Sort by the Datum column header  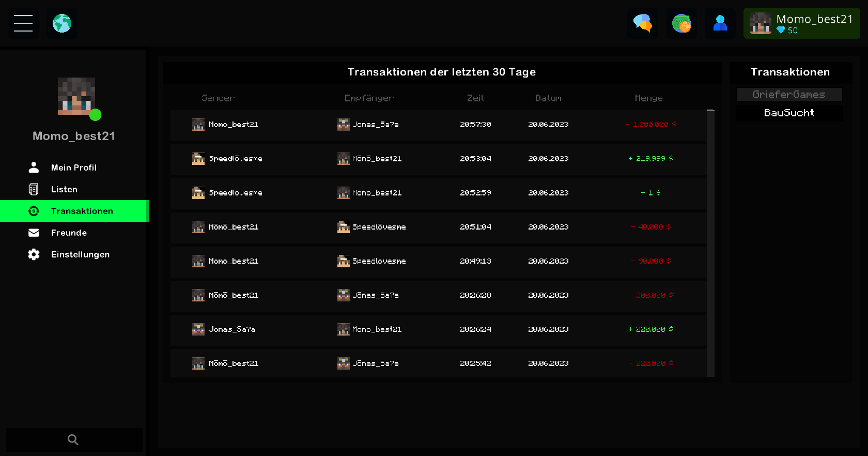tap(548, 98)
